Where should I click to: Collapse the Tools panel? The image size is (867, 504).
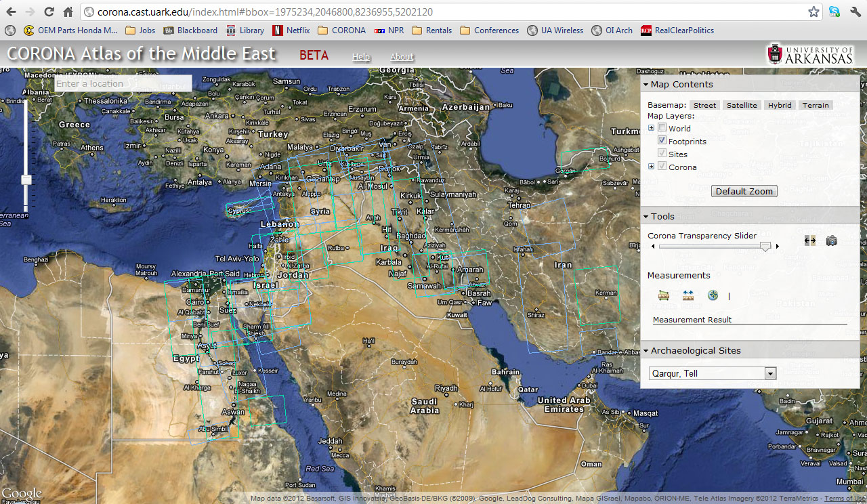point(646,217)
